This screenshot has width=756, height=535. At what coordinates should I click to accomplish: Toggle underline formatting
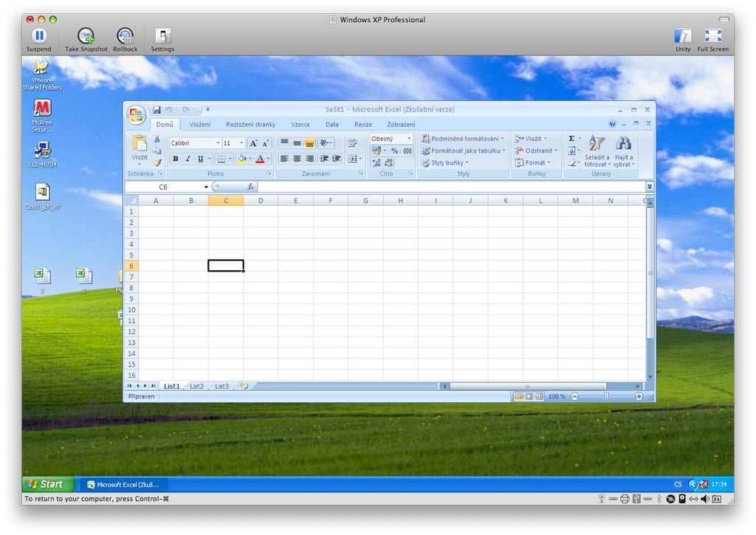(201, 159)
